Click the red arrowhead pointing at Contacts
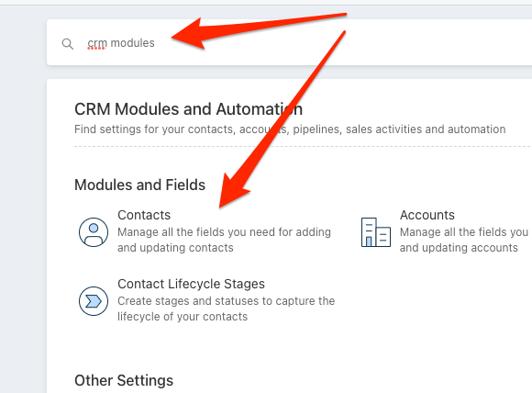The image size is (532, 393). click(x=232, y=190)
